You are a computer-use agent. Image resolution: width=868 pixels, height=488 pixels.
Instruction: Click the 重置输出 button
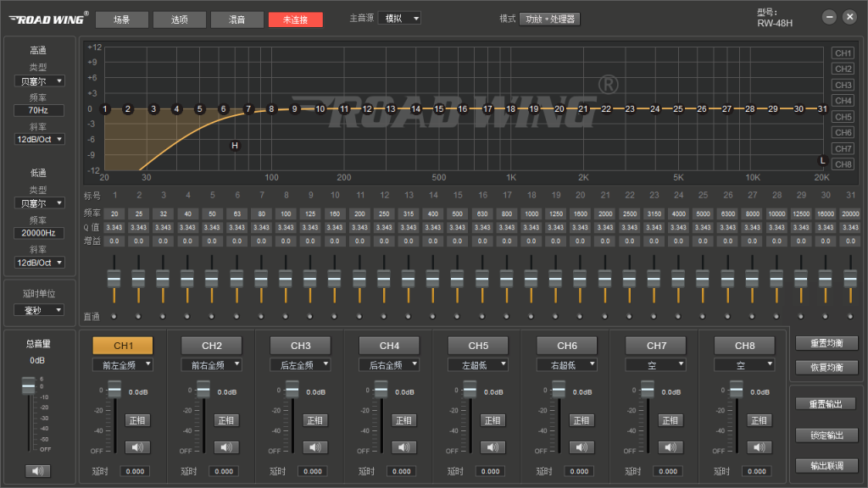coord(826,404)
